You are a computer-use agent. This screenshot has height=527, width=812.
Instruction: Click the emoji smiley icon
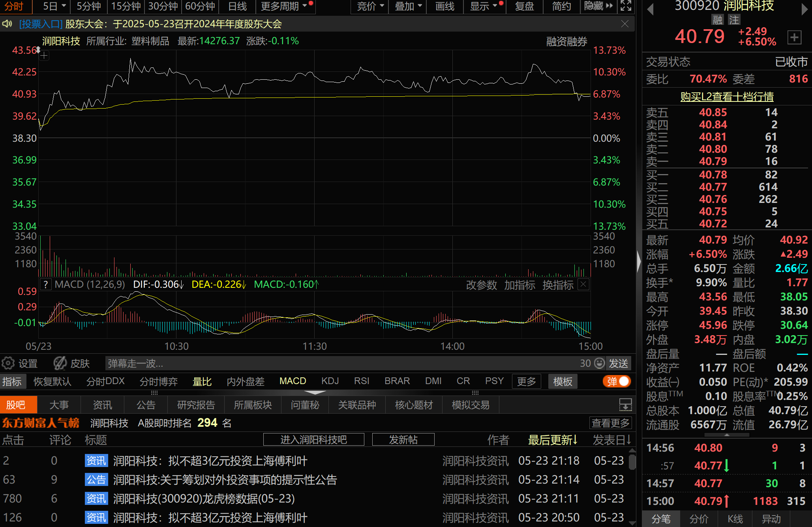(599, 363)
